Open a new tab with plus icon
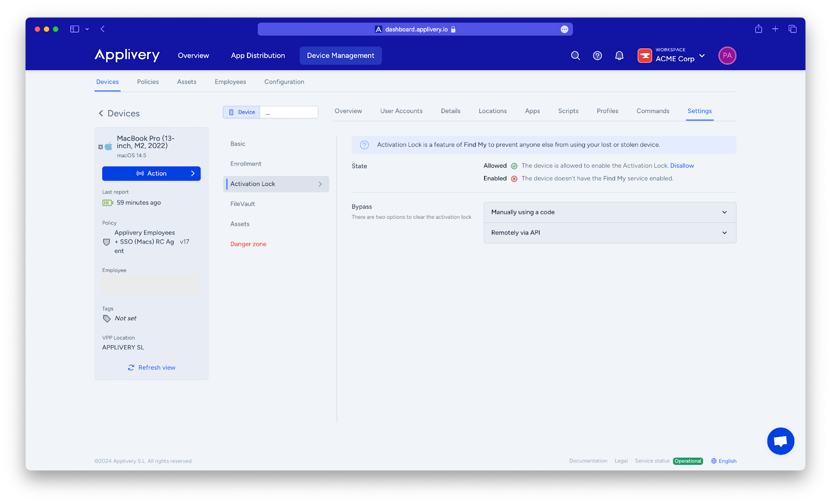The image size is (831, 504). point(775,29)
